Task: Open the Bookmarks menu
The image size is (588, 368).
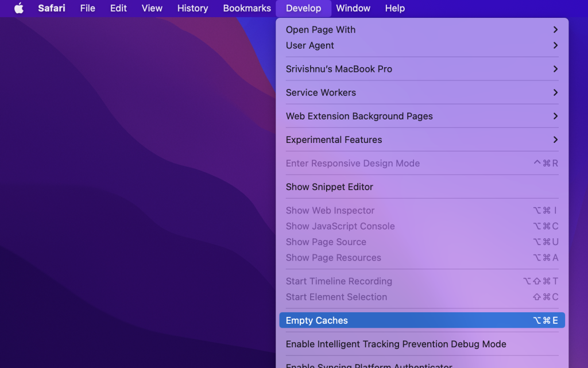Action: (247, 8)
